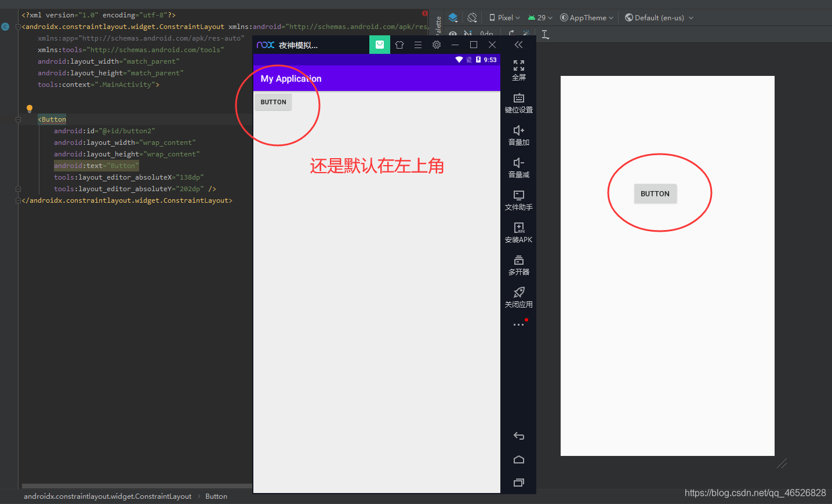
Task: Open the Pixel device dropdown
Action: point(504,17)
